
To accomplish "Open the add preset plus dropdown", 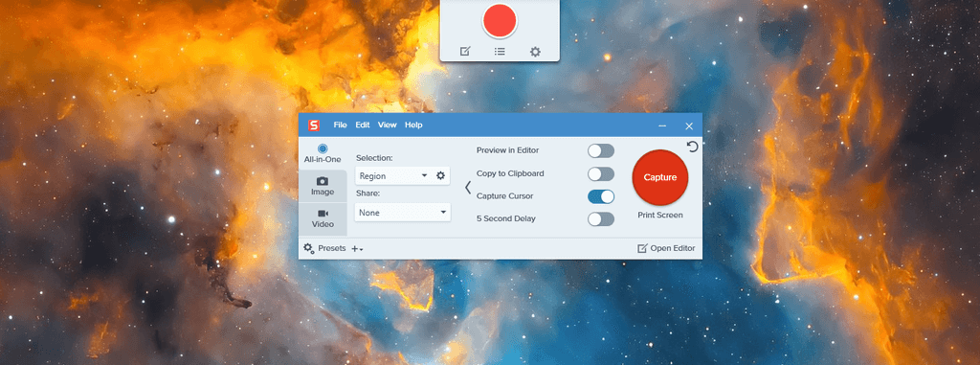I will (357, 249).
